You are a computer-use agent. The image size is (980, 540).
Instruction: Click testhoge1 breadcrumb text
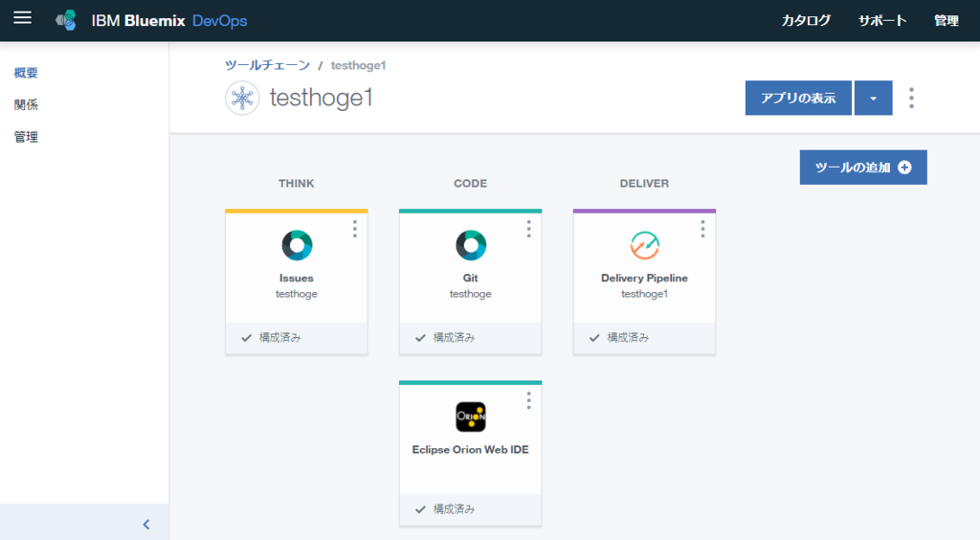pos(358,65)
